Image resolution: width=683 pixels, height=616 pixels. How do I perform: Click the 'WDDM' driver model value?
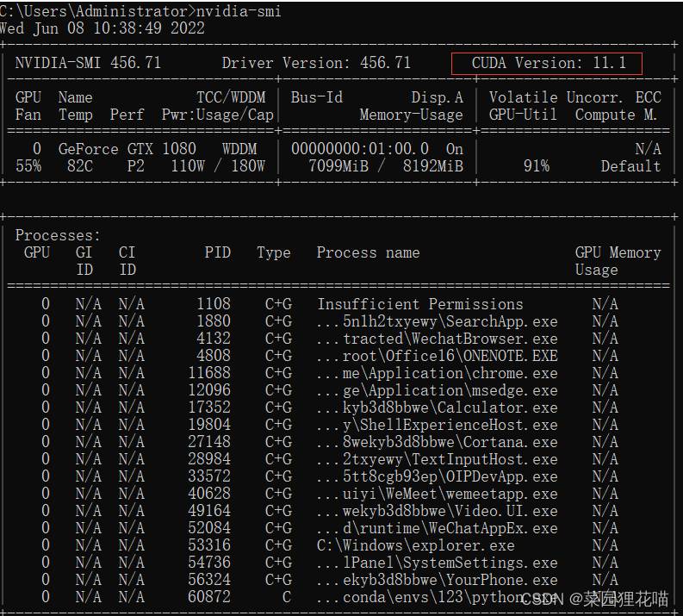(x=239, y=149)
